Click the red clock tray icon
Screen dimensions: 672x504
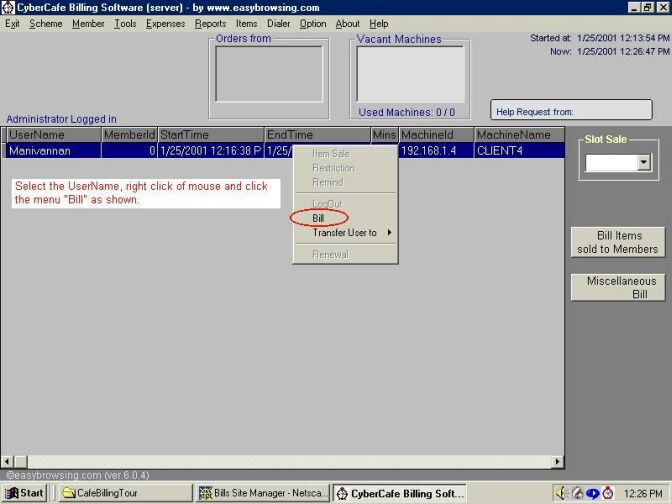click(607, 493)
